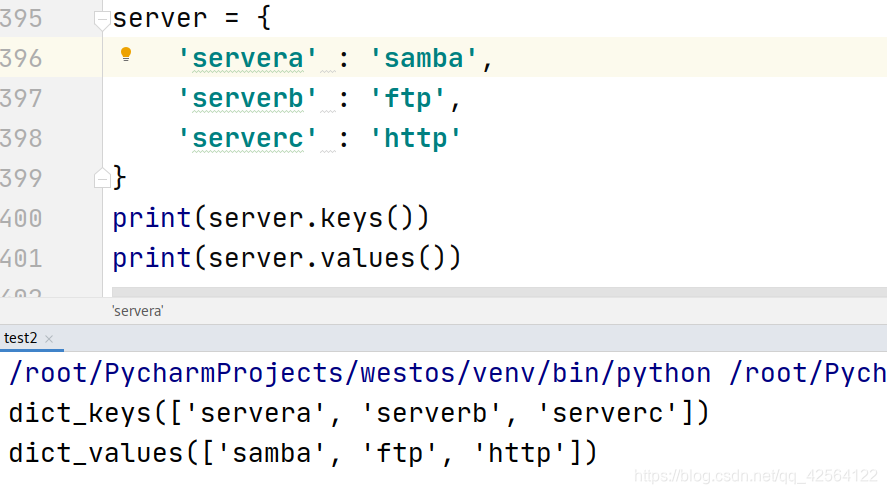Viewport: 887px width, 494px height.
Task: Click line number 398 in the gutter
Action: (x=21, y=139)
